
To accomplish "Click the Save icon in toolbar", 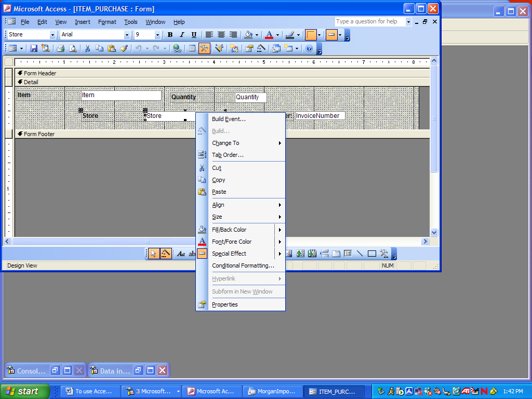I will (34, 48).
